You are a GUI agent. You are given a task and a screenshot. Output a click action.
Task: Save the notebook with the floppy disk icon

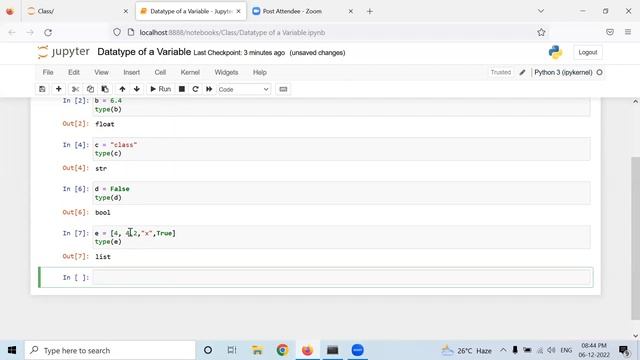tap(42, 89)
